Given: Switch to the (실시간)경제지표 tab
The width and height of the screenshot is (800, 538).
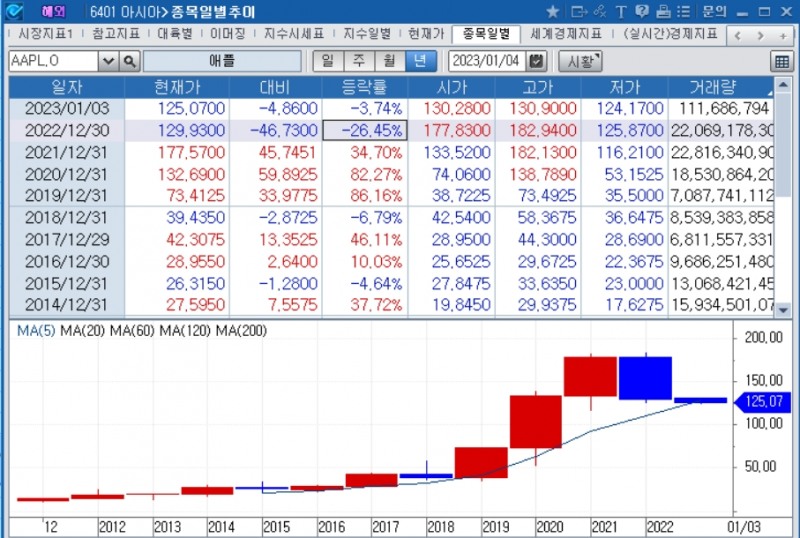Looking at the screenshot, I should 670,34.
